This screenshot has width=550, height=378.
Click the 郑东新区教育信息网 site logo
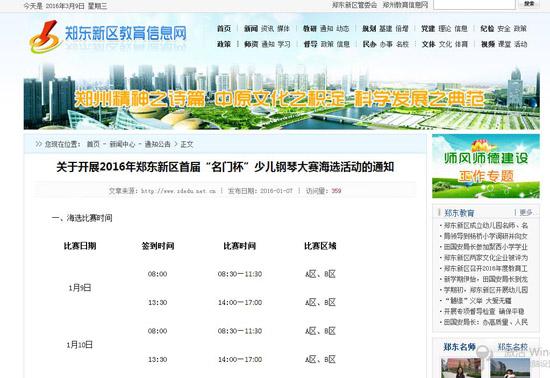coord(108,35)
